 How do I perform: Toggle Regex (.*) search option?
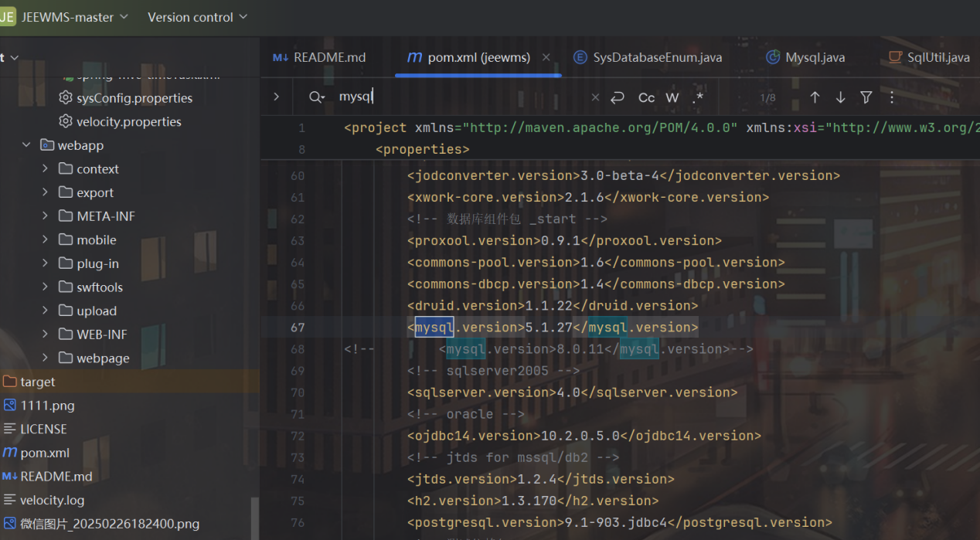[698, 97]
